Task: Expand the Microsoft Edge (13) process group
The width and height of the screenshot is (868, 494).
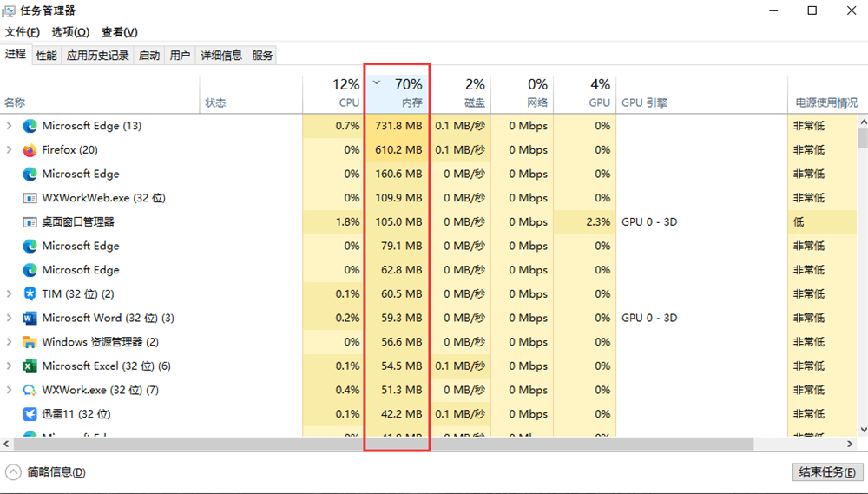Action: 9,126
